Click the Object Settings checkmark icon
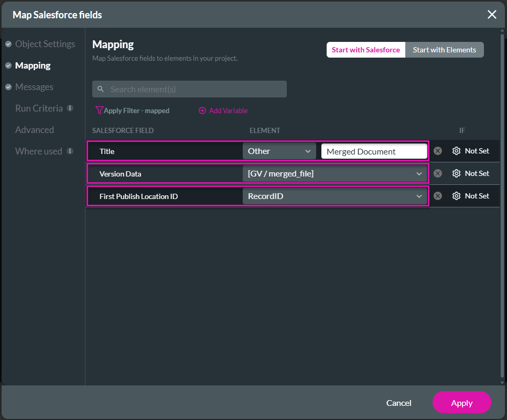This screenshot has height=420, width=507. coord(9,44)
